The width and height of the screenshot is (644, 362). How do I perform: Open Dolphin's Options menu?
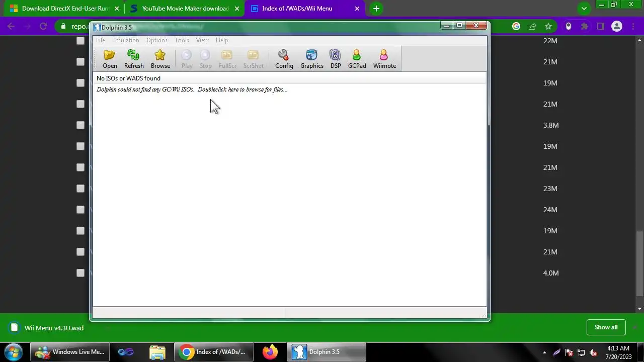click(x=157, y=40)
